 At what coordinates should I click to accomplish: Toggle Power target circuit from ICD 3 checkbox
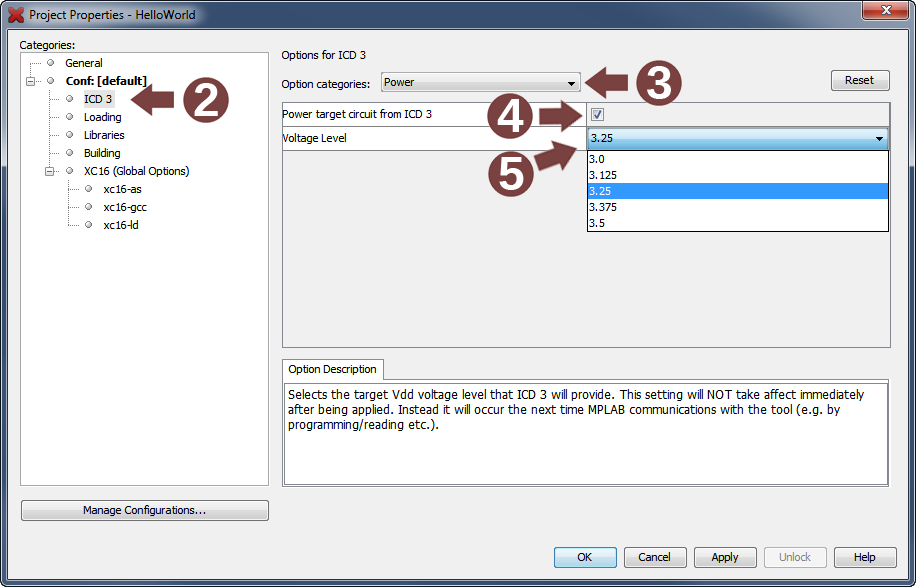pos(597,114)
